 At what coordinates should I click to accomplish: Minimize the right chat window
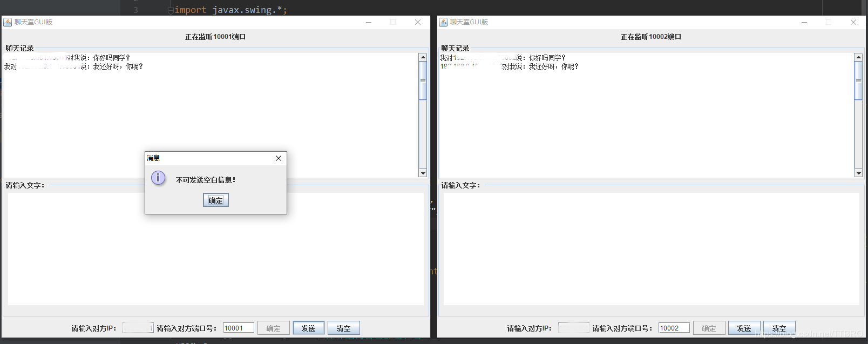(804, 22)
